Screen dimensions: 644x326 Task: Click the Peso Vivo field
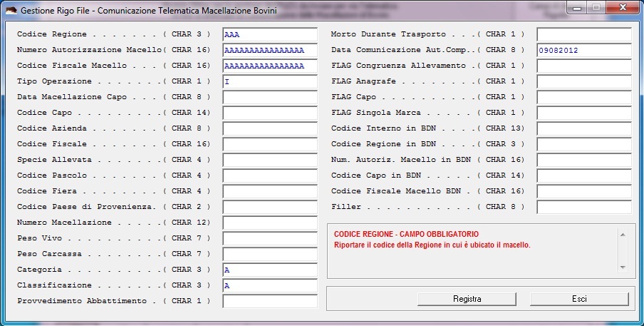270,238
